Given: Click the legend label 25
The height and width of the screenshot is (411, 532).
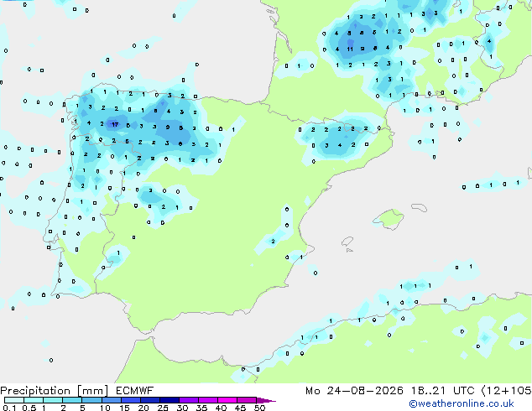Looking at the screenshot, I should click(163, 408).
